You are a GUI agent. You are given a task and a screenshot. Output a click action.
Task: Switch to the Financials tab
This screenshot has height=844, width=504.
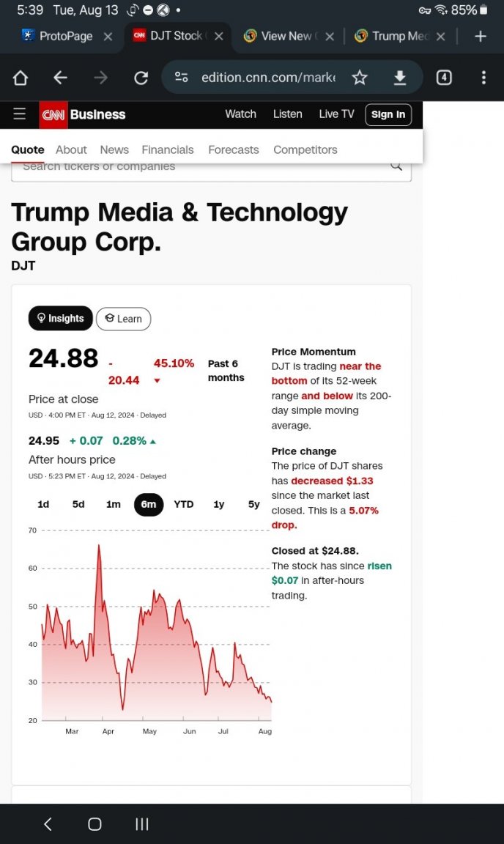168,149
